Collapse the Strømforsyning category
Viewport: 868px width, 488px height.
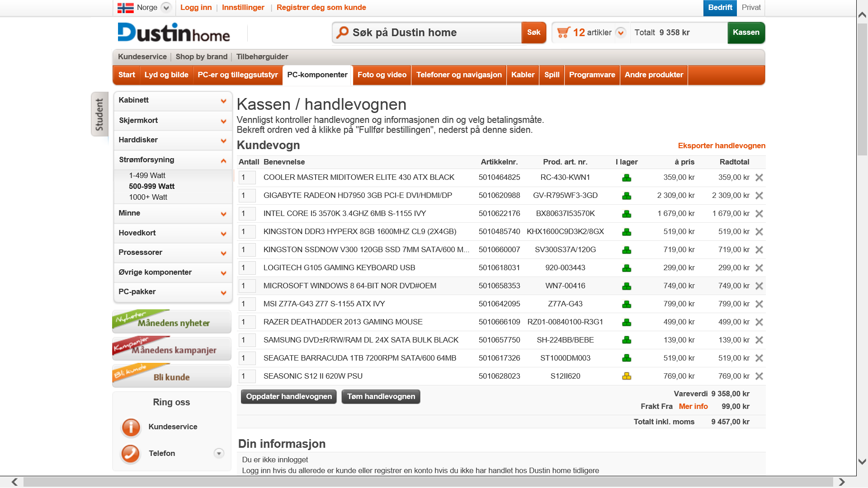point(223,161)
